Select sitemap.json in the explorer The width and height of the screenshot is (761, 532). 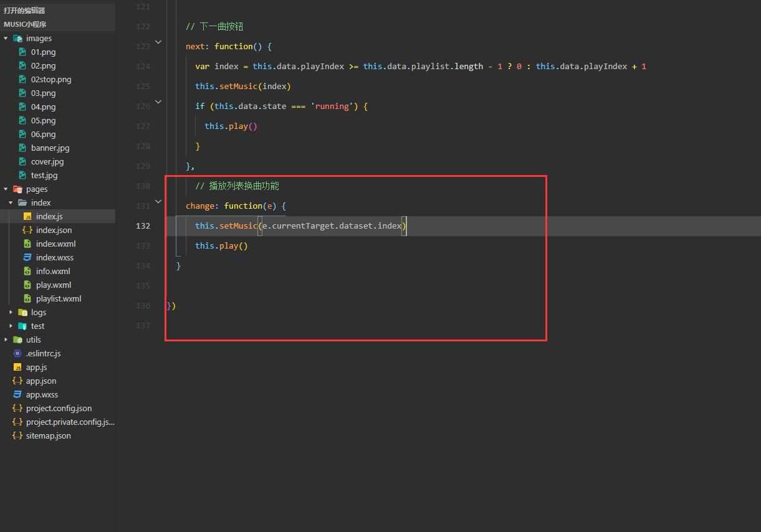point(49,435)
